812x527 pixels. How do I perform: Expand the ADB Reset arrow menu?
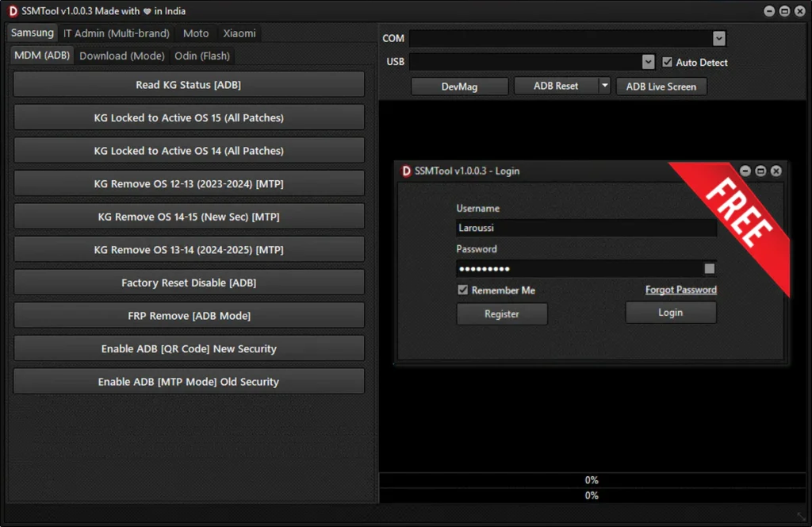click(x=603, y=86)
